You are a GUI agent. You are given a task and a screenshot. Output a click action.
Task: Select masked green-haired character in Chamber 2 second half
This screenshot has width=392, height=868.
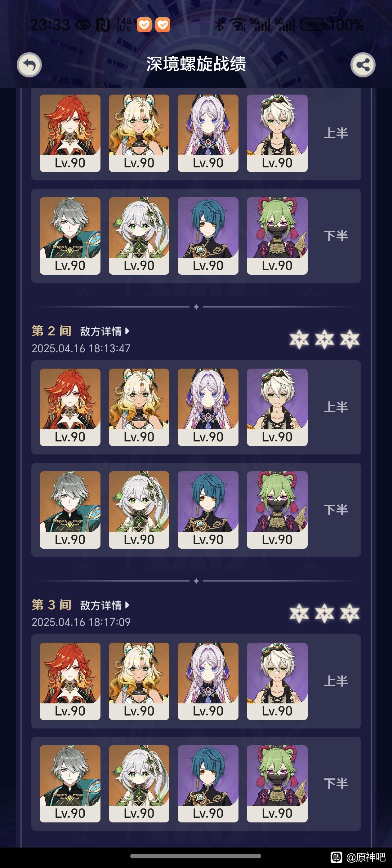(x=277, y=510)
